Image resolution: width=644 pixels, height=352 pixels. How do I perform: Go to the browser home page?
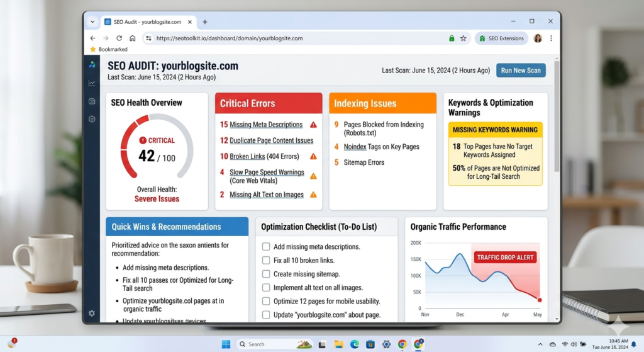click(132, 38)
